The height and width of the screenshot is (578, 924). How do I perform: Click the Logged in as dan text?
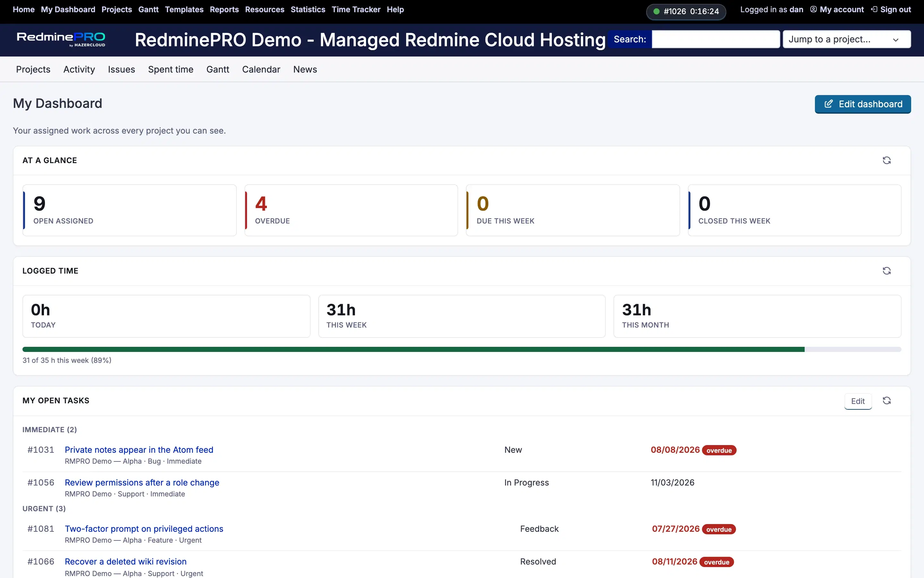(772, 10)
